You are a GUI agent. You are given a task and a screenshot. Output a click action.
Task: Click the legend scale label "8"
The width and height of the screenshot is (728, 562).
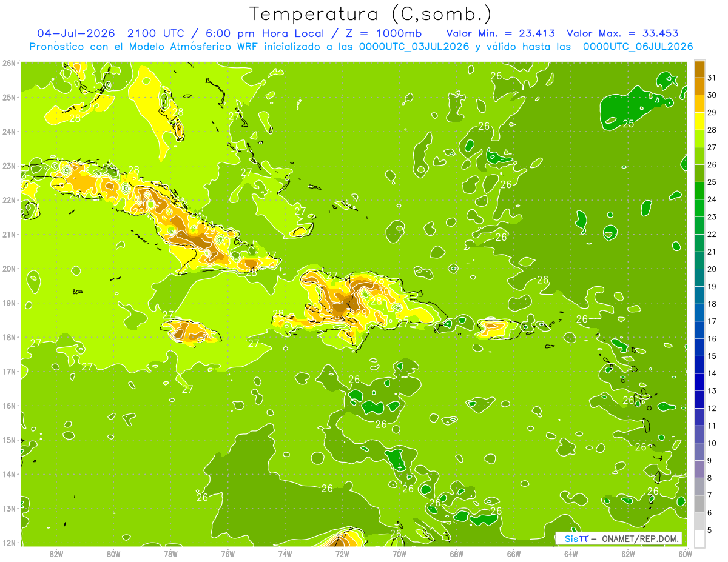tap(710, 478)
